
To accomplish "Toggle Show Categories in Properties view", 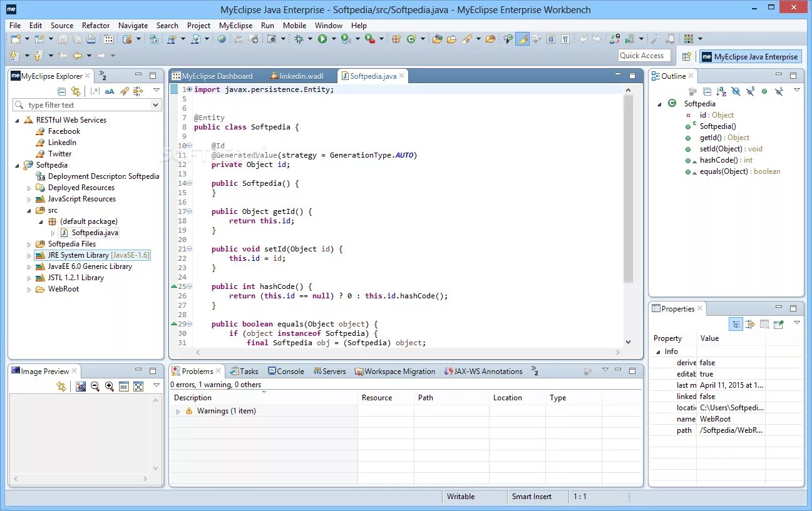I will (736, 324).
